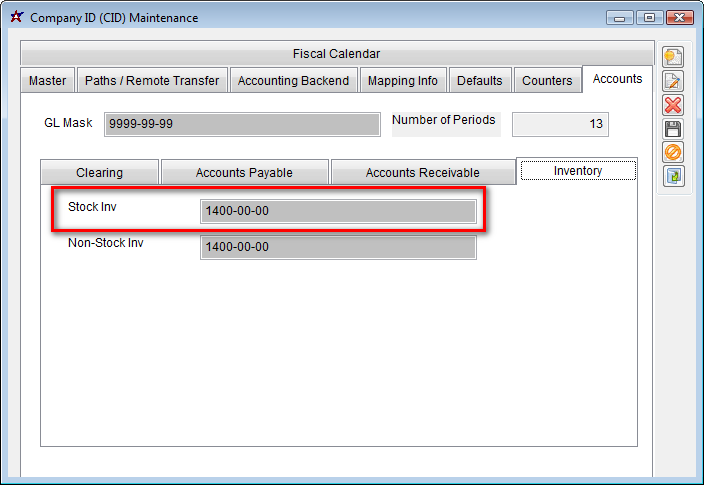Open the Fiscal Calendar tab
Screen dimensions: 704x485
point(336,54)
